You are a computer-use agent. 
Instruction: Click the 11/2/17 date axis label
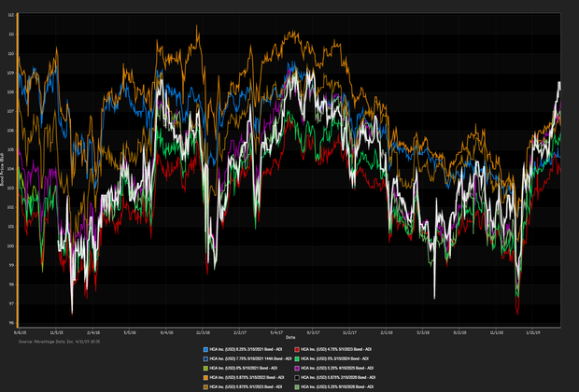pyautogui.click(x=349, y=332)
